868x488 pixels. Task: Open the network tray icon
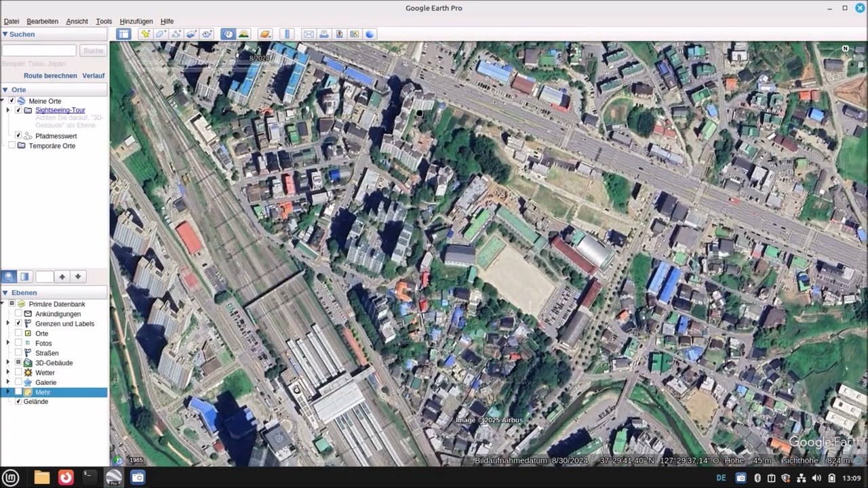(801, 478)
